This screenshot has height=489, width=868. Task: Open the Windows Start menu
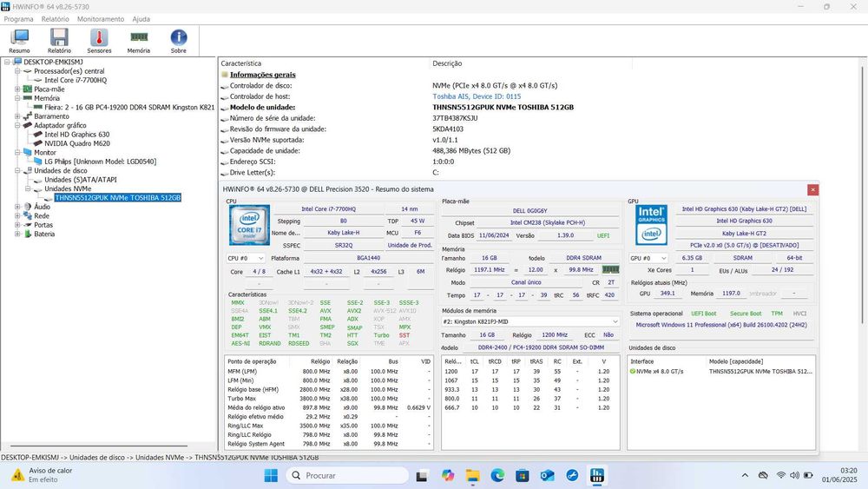tap(271, 475)
